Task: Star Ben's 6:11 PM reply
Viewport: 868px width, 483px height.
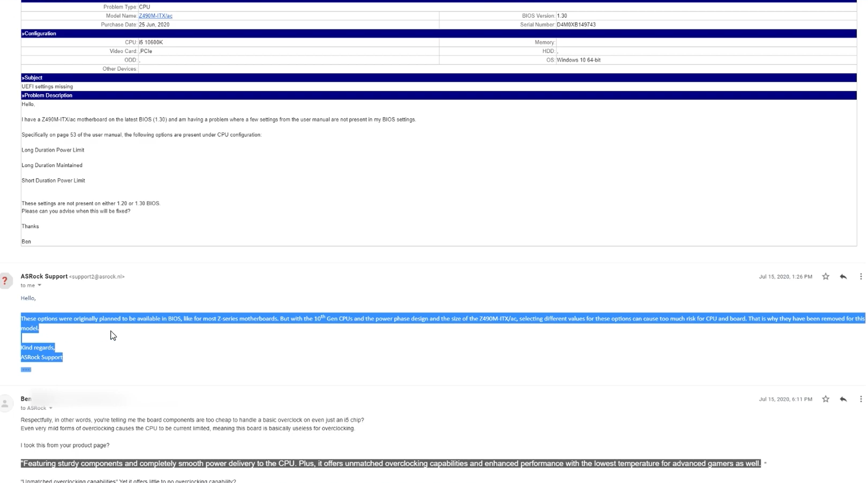Action: pyautogui.click(x=825, y=399)
